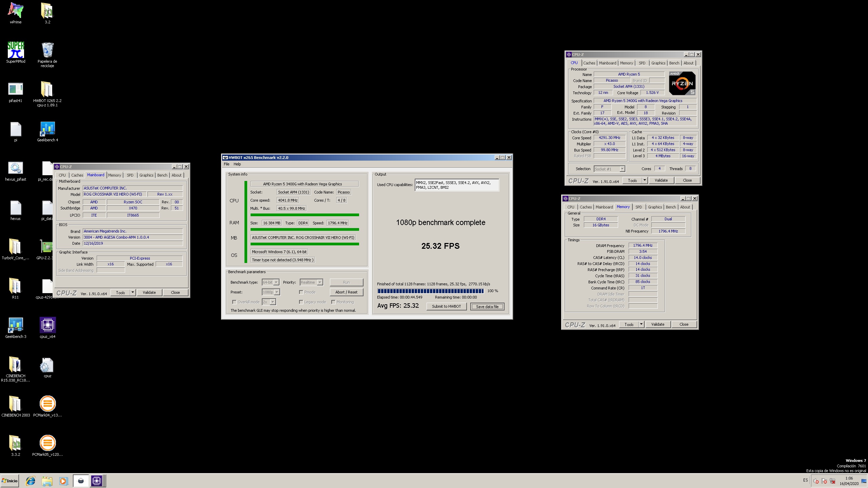
Task: Click Validate in CPU-Z Mainboard window
Action: coord(149,292)
